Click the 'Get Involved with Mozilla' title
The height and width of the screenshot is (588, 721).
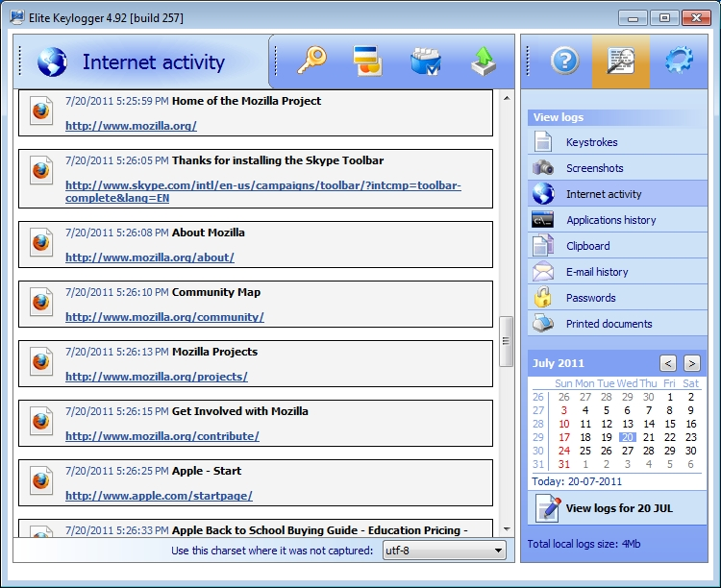(x=240, y=411)
